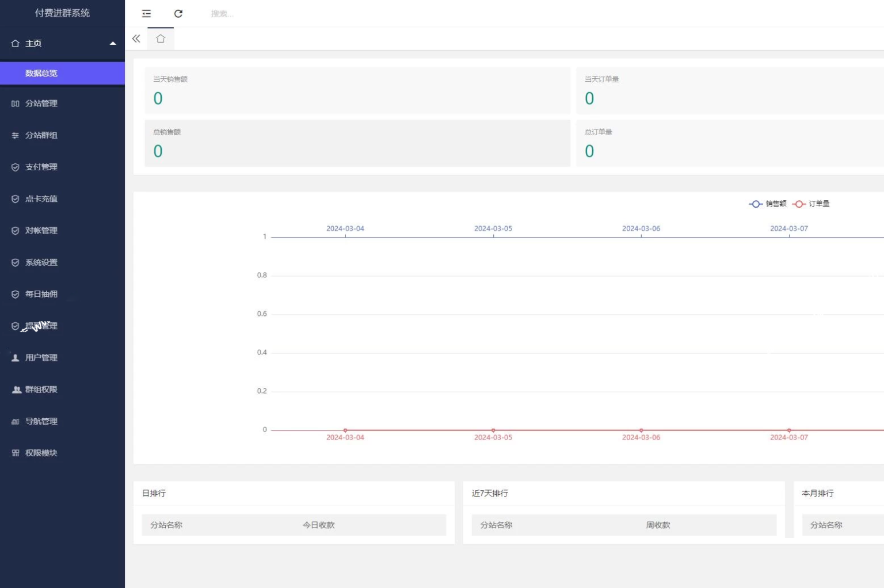Toggle the 销售额 chart legend
Screen dimensions: 884x588
click(767, 204)
